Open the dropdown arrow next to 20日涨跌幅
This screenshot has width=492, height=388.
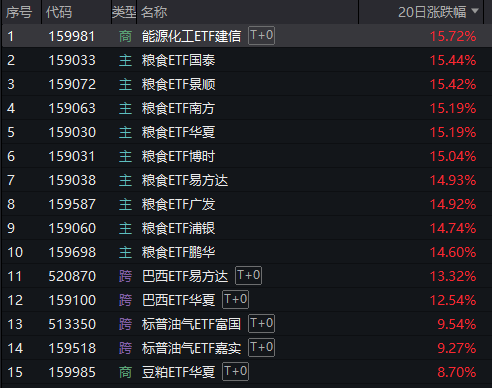(475, 11)
